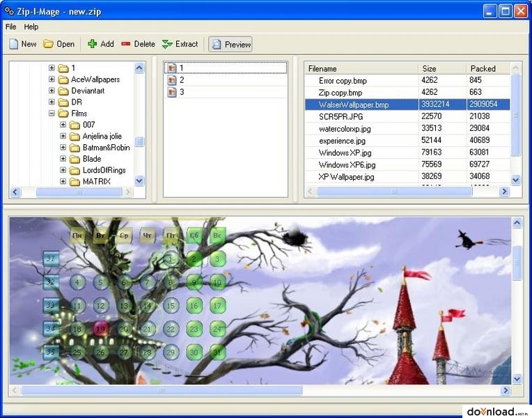Select the AceWallpapers folder icon
Screen dimensions: 532x418
point(63,80)
